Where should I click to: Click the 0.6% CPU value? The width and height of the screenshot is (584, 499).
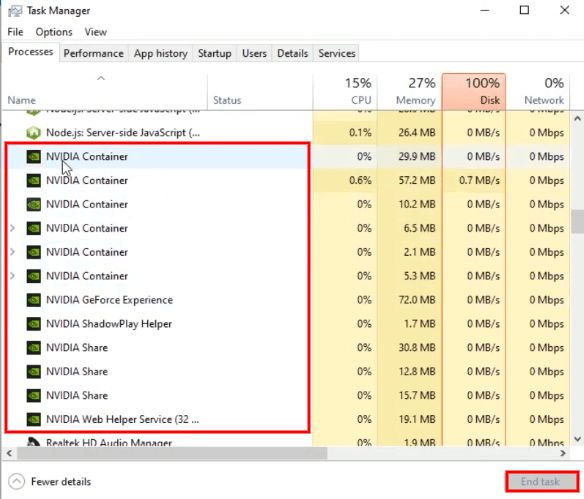click(x=360, y=181)
